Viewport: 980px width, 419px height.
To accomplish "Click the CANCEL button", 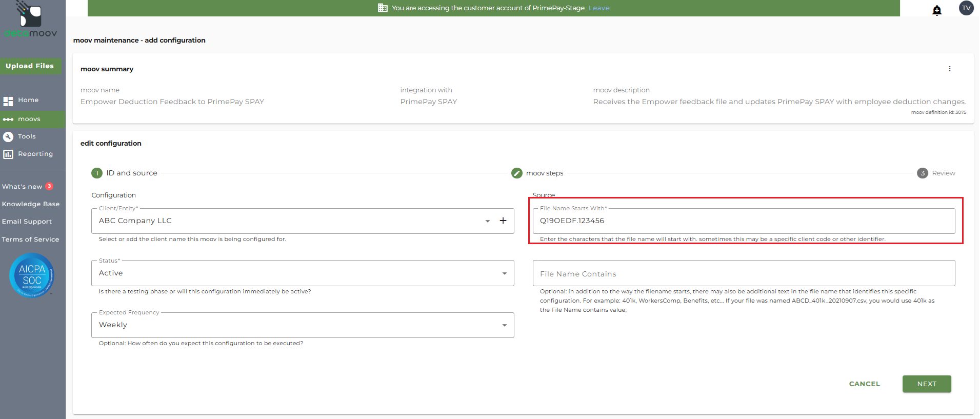I will coord(864,384).
